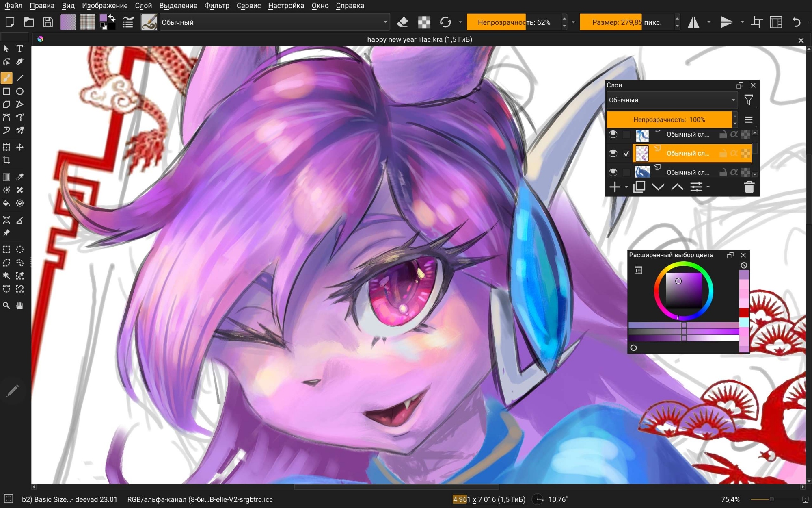Click the delete layer trash icon
Viewport: 812px width, 508px height.
(749, 187)
